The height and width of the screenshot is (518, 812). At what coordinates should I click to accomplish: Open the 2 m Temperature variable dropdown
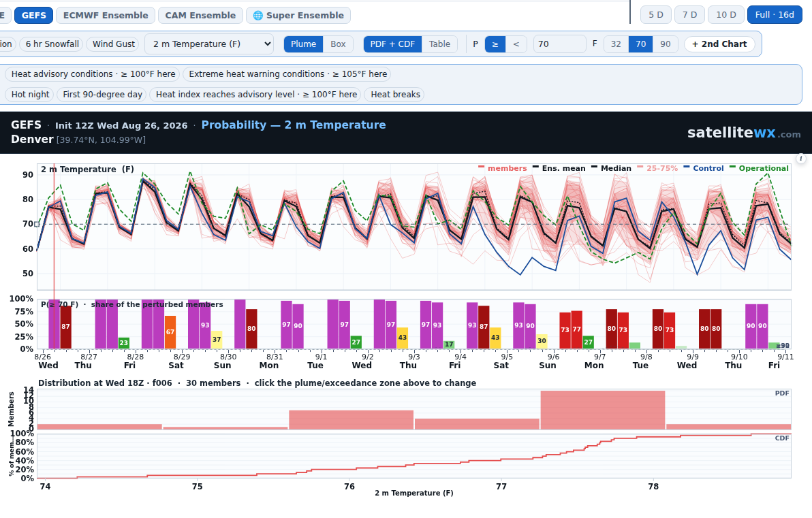[210, 44]
